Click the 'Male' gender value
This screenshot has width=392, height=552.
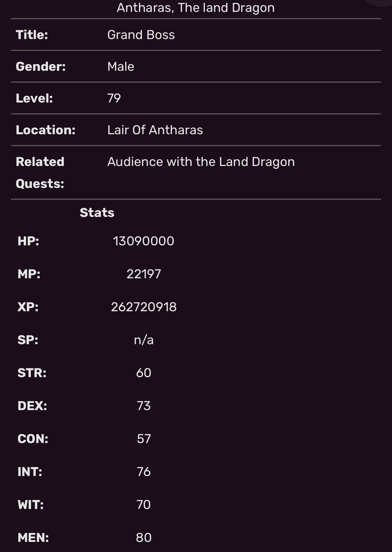click(121, 67)
